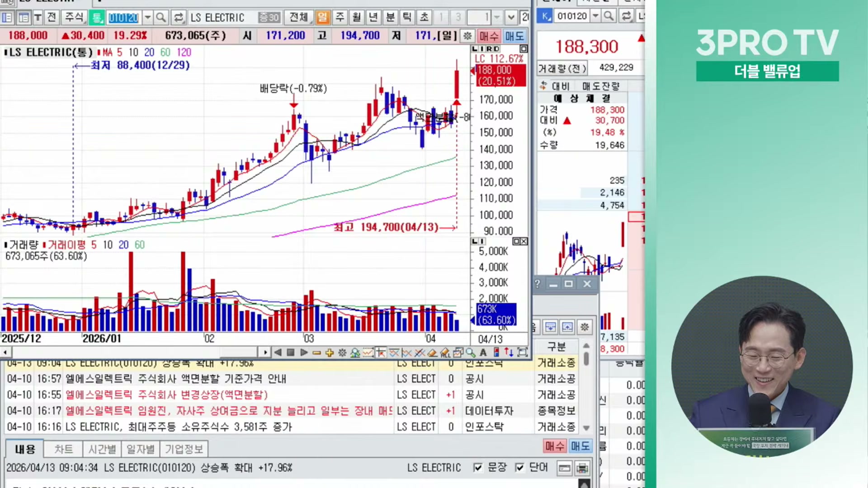The height and width of the screenshot is (488, 868).
Task: Click the chart horizontal scrollbar right arrow
Action: click(x=265, y=352)
